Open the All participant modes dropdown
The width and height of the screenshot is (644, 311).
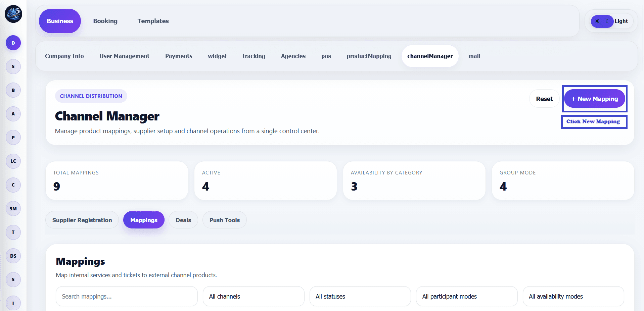click(x=467, y=296)
